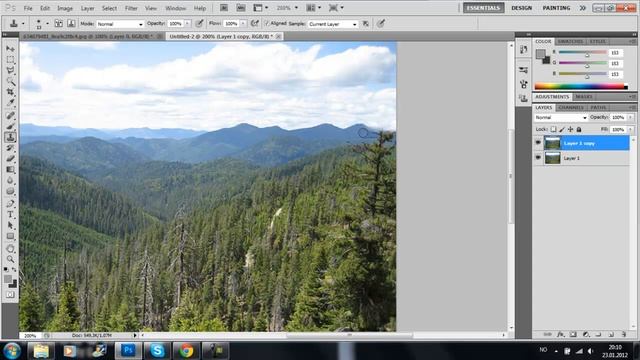Toggle tablet pressure for opacity
Viewport: 640px width, 360px height.
pos(199,24)
